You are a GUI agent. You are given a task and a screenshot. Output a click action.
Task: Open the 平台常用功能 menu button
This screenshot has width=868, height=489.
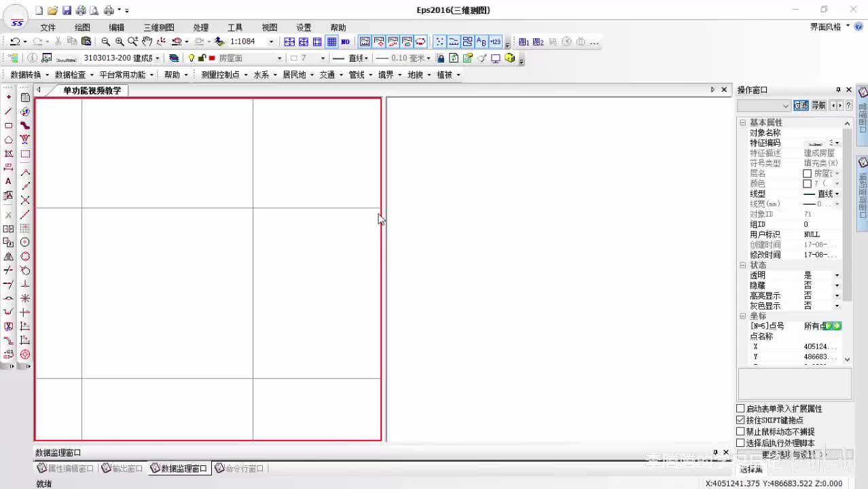click(x=126, y=75)
